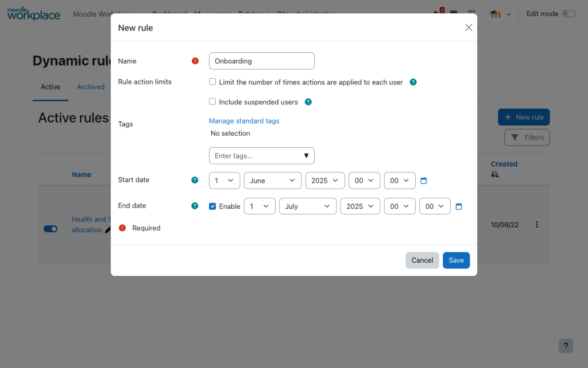588x368 pixels.
Task: Open the End date calendar picker icon
Action: pos(459,206)
